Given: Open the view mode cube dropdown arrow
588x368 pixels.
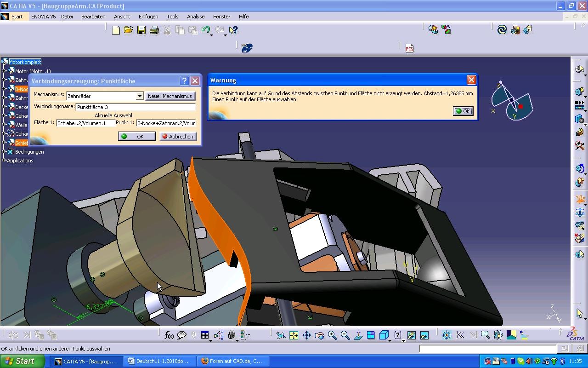Looking at the screenshot, I should tap(390, 340).
